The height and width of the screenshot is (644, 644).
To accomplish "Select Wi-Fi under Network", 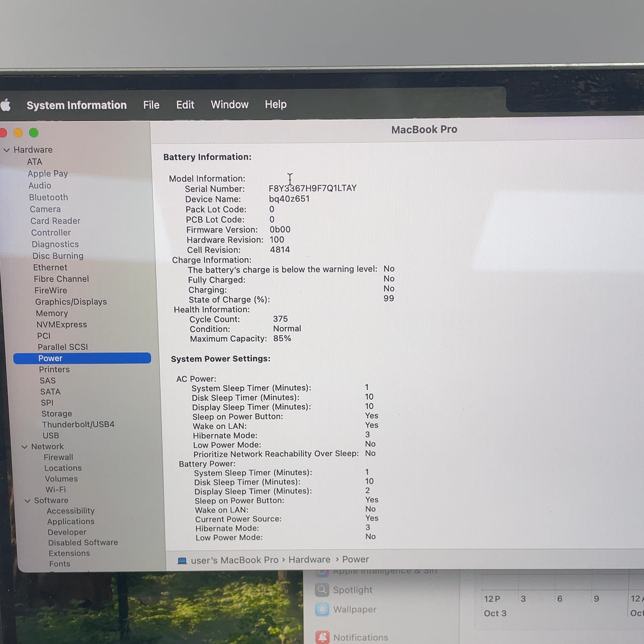I will click(56, 489).
